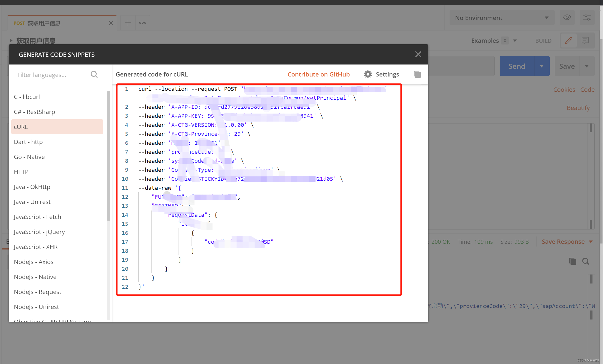Expand Save Response dropdown
The image size is (603, 364).
pyautogui.click(x=591, y=242)
